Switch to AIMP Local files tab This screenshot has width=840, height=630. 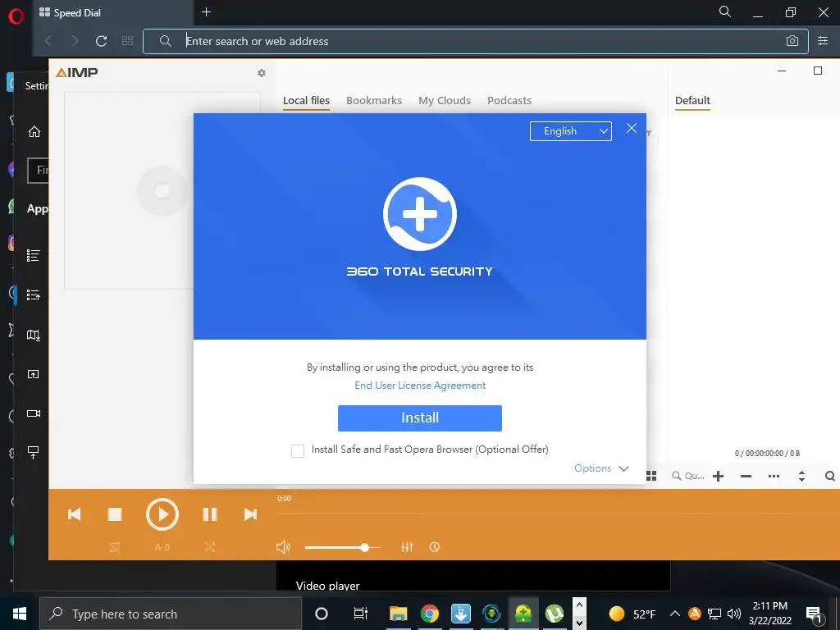(306, 101)
